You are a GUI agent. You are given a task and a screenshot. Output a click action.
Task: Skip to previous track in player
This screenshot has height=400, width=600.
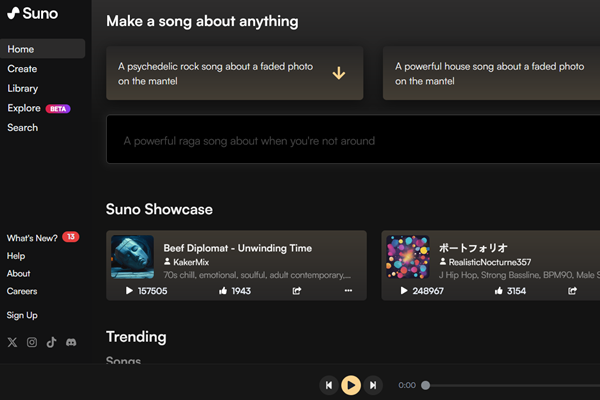(x=329, y=385)
